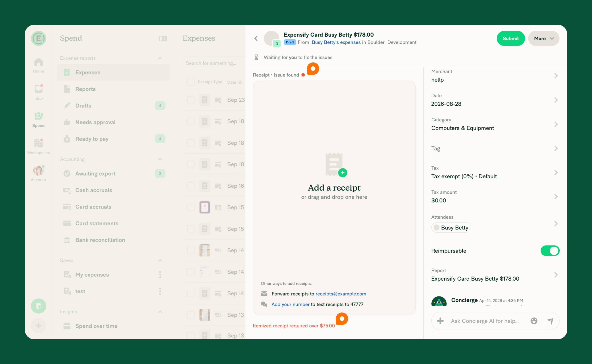
Task: Open Drafts in Spend menu
Action: coord(114,106)
